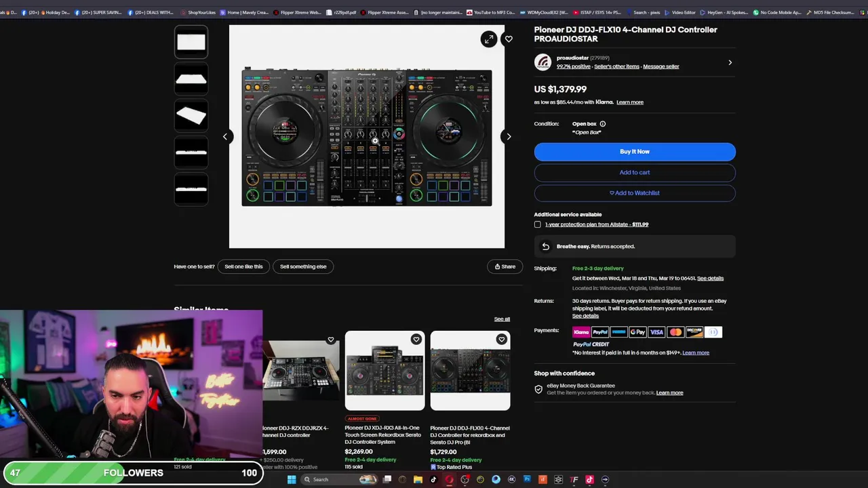Click Message seller link
Viewport: 868px width, 488px height.
point(661,66)
